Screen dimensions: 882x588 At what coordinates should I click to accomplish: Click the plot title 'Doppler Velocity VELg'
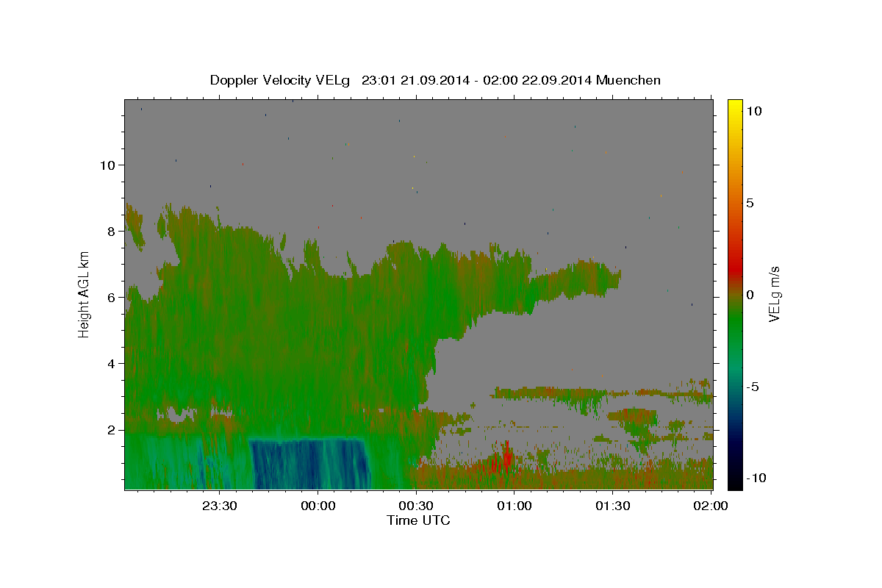[x=280, y=80]
